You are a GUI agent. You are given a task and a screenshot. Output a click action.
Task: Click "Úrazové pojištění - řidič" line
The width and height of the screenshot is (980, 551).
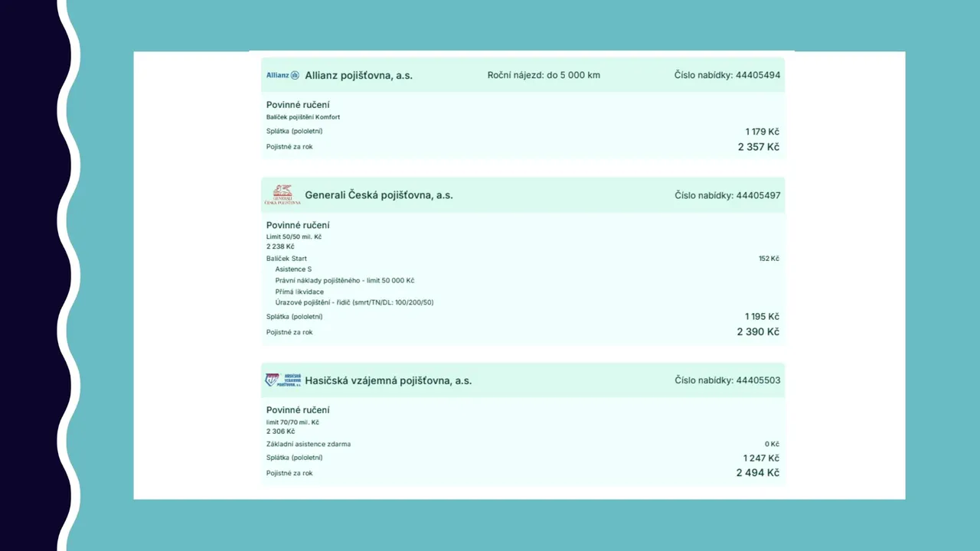[x=354, y=302]
